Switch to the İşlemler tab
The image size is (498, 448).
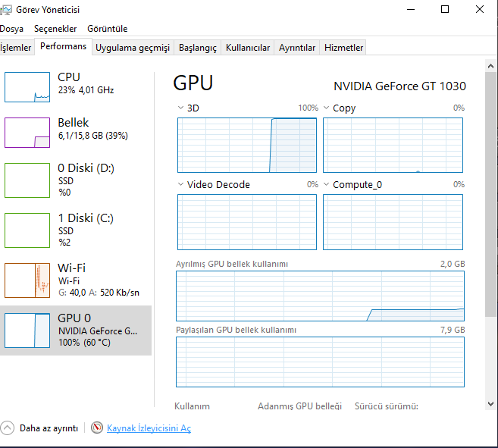(16, 48)
